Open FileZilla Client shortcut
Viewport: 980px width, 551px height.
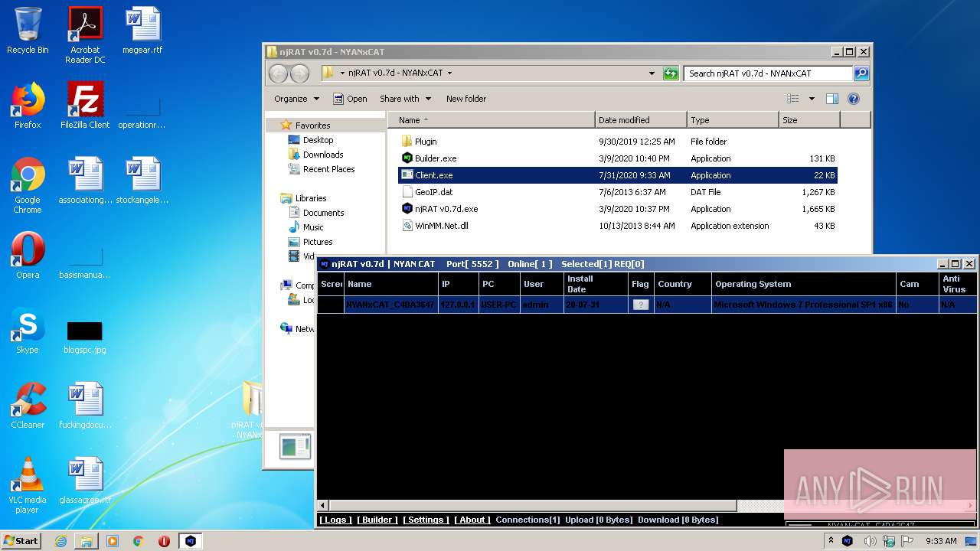[x=85, y=106]
